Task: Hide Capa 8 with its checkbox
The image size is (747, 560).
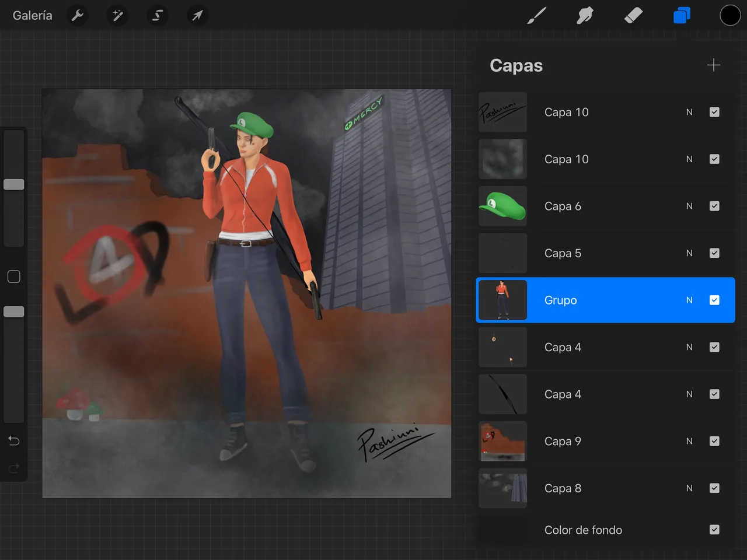Action: pyautogui.click(x=714, y=488)
